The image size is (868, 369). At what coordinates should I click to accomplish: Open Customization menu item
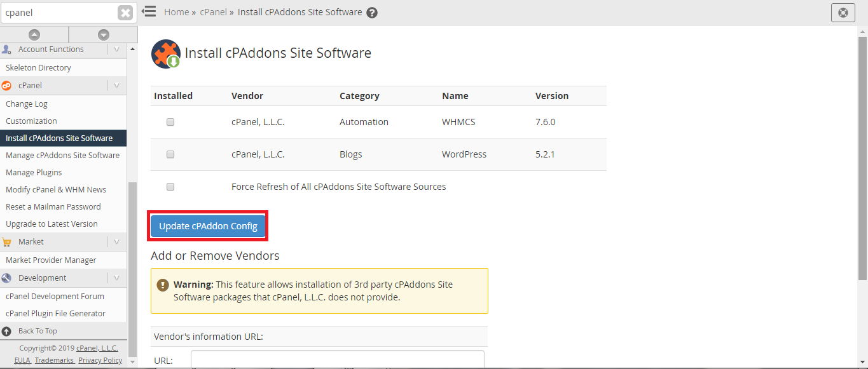pos(31,121)
